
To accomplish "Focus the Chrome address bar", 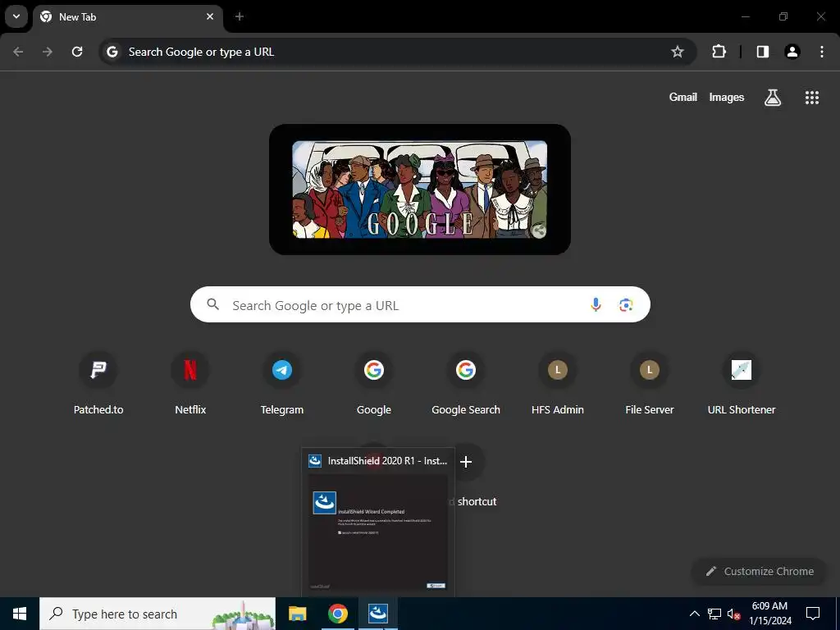I will pos(396,52).
